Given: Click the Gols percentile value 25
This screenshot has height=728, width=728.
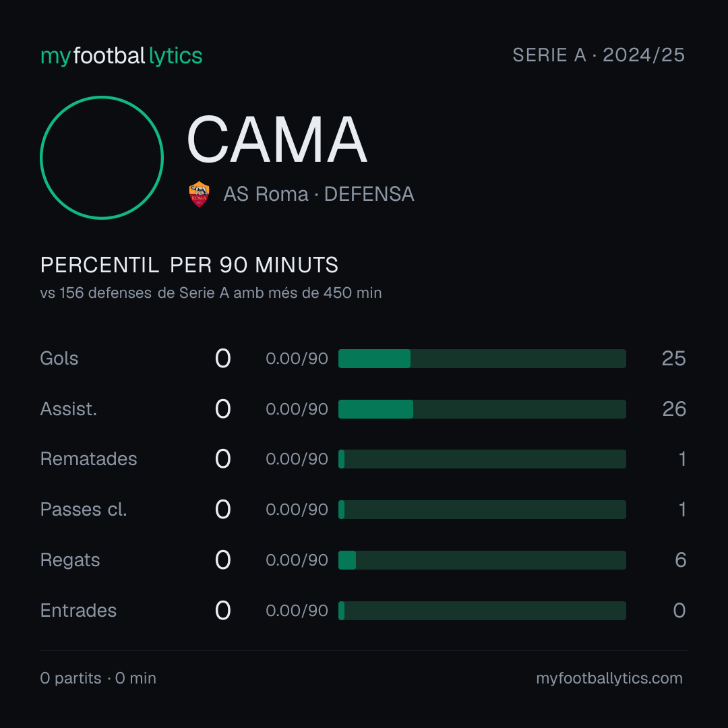Looking at the screenshot, I should point(673,359).
